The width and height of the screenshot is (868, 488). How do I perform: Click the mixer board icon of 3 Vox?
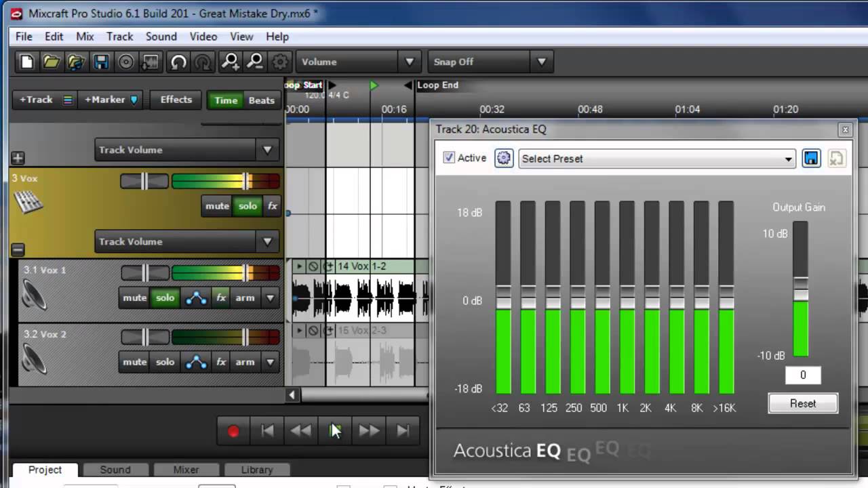tap(28, 201)
